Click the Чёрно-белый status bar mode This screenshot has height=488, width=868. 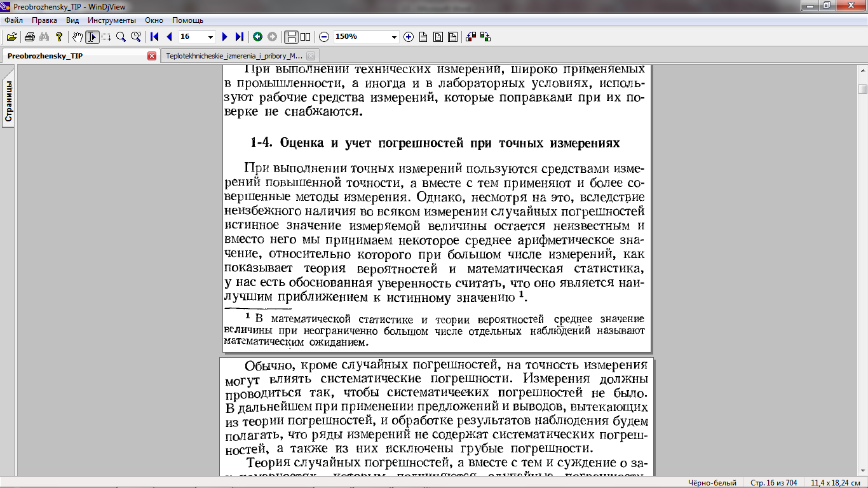pyautogui.click(x=713, y=483)
